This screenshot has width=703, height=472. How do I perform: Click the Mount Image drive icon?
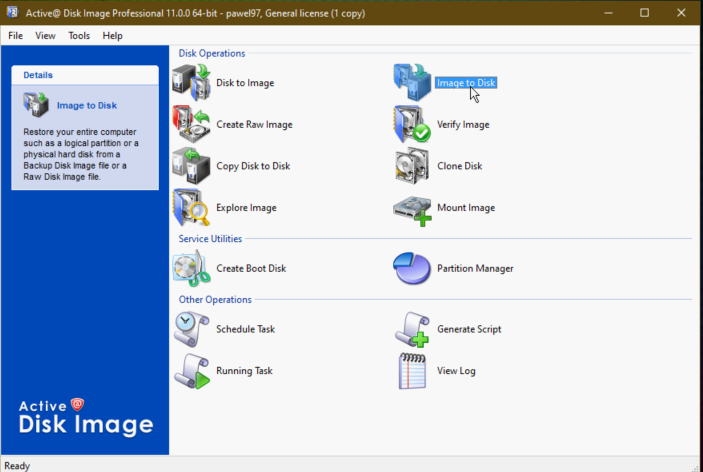pos(412,208)
